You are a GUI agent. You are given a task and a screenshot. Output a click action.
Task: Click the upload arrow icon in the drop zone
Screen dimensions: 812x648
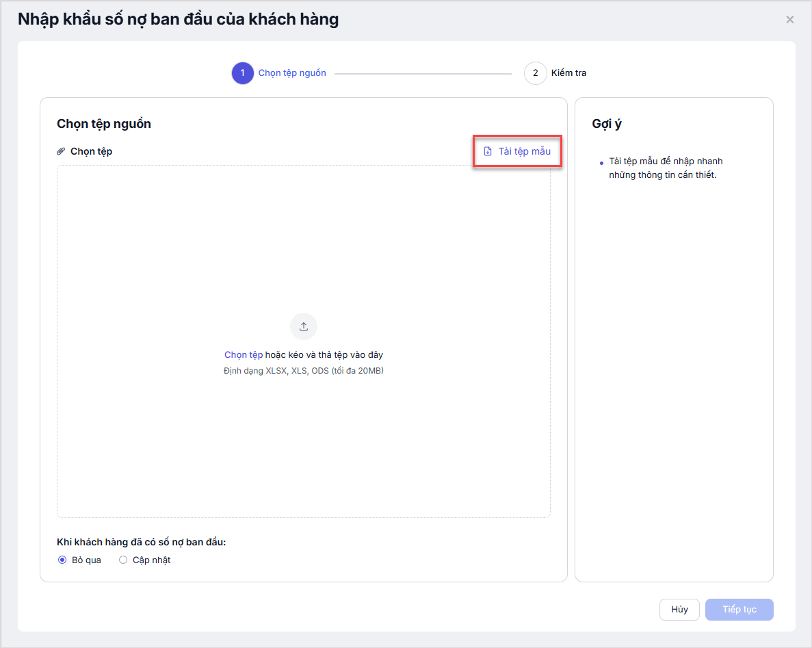[304, 326]
